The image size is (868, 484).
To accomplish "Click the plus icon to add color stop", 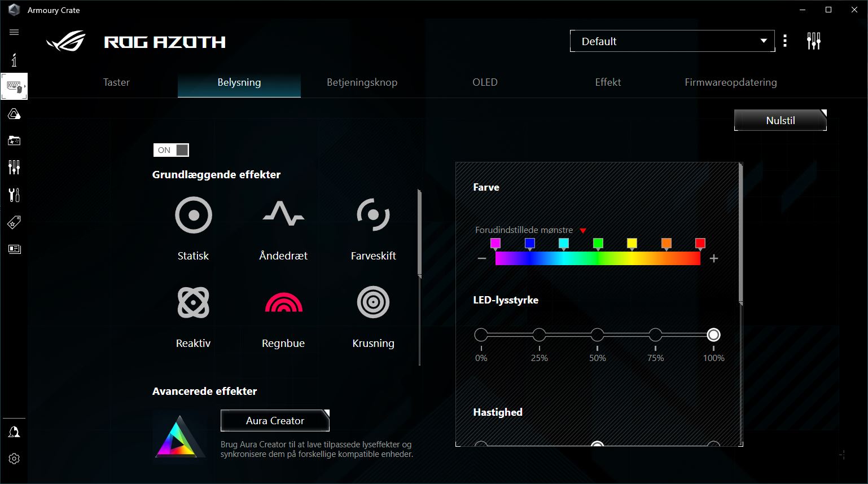I will [714, 258].
